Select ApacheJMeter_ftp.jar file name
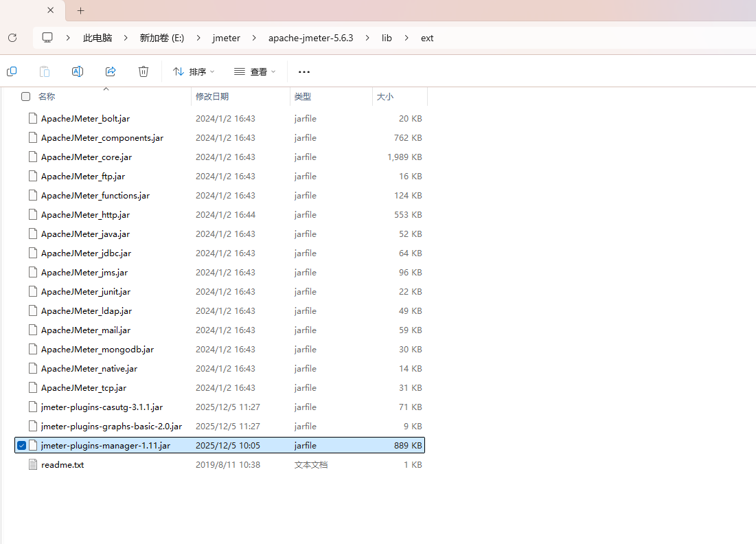This screenshot has height=544, width=756. coord(83,176)
